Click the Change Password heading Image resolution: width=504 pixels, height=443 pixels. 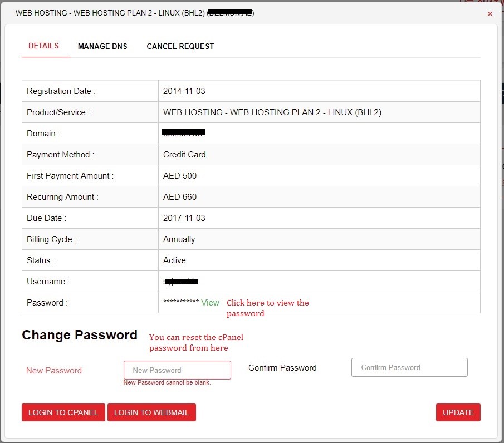[x=80, y=335]
